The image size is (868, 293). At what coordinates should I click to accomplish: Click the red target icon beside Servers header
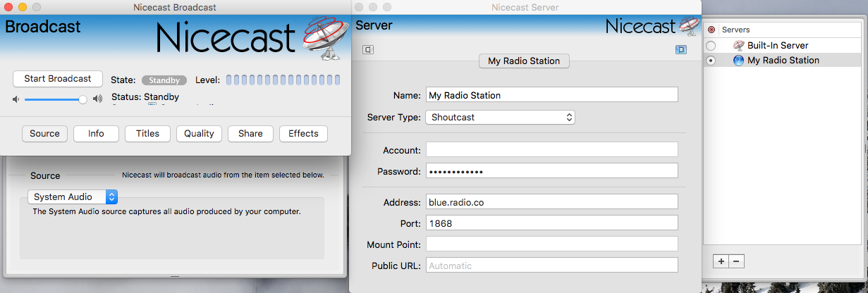[711, 30]
